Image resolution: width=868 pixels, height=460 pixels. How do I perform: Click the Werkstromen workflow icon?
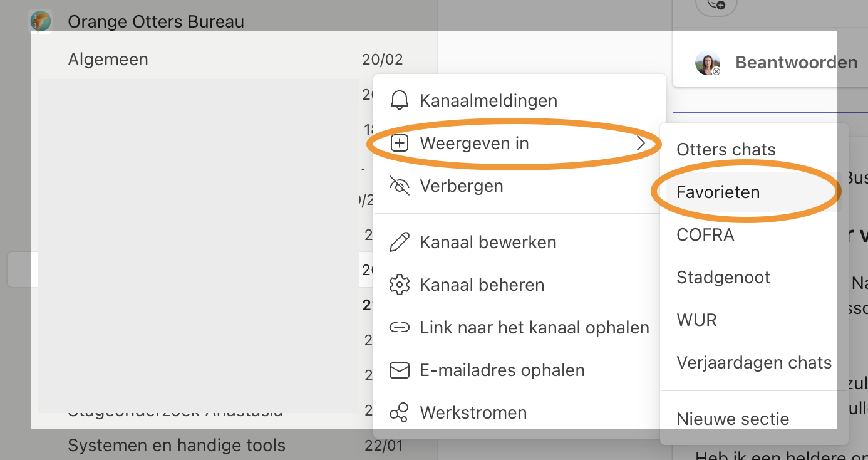pyautogui.click(x=399, y=412)
